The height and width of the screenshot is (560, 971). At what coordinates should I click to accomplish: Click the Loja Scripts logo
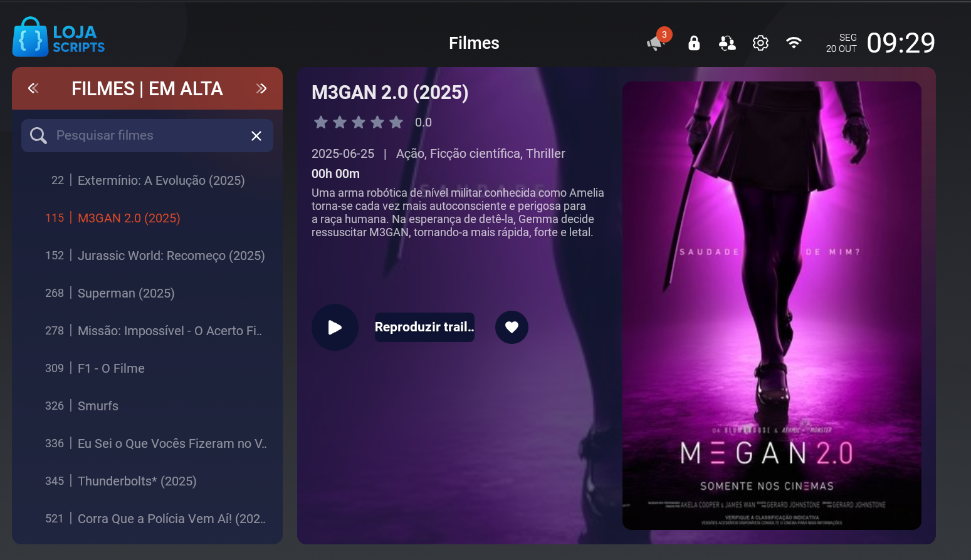pyautogui.click(x=59, y=38)
